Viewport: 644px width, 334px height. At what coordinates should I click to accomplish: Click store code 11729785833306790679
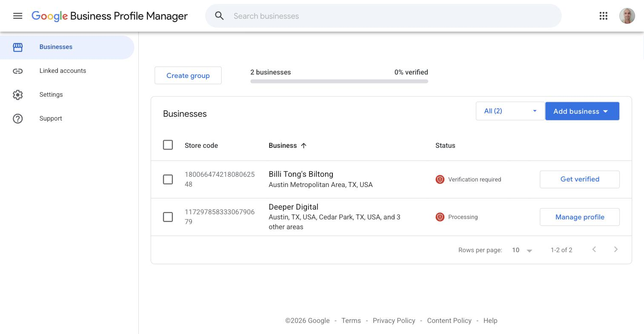pos(220,217)
